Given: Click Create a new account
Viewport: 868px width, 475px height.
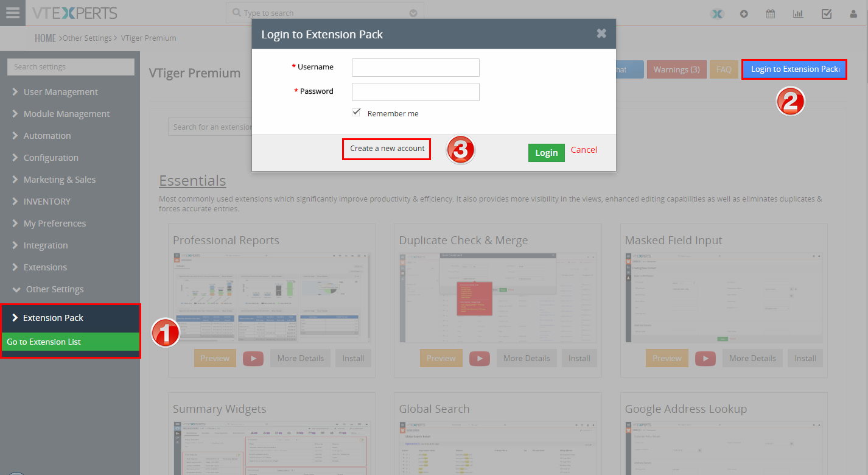Looking at the screenshot, I should click(387, 149).
